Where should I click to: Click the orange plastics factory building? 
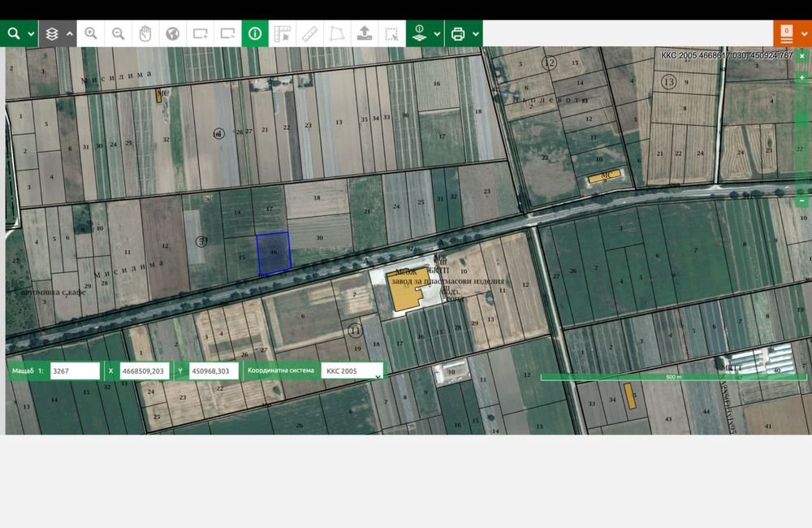[x=408, y=289]
